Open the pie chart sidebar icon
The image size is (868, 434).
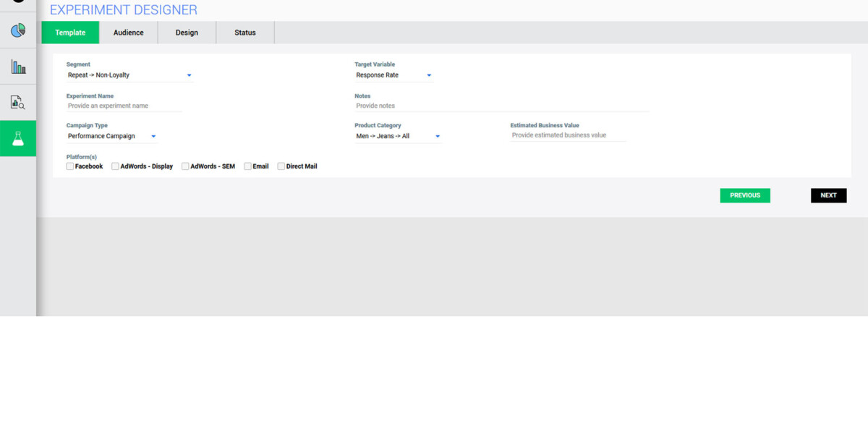coord(18,30)
